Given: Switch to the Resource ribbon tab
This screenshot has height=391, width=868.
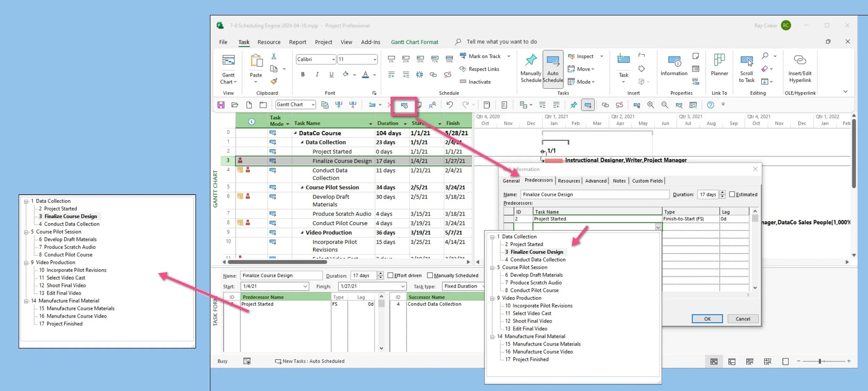Looking at the screenshot, I should pos(269,42).
